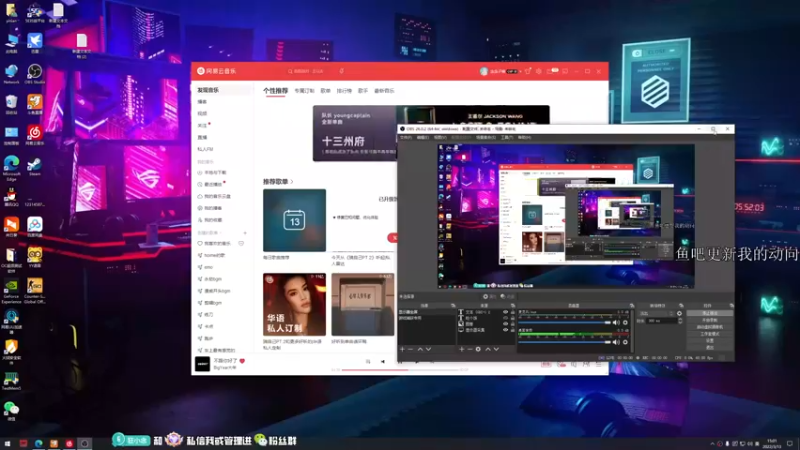Lock the 文本 (GDI+) source
Screen dimensions: 800x450
tap(512, 312)
